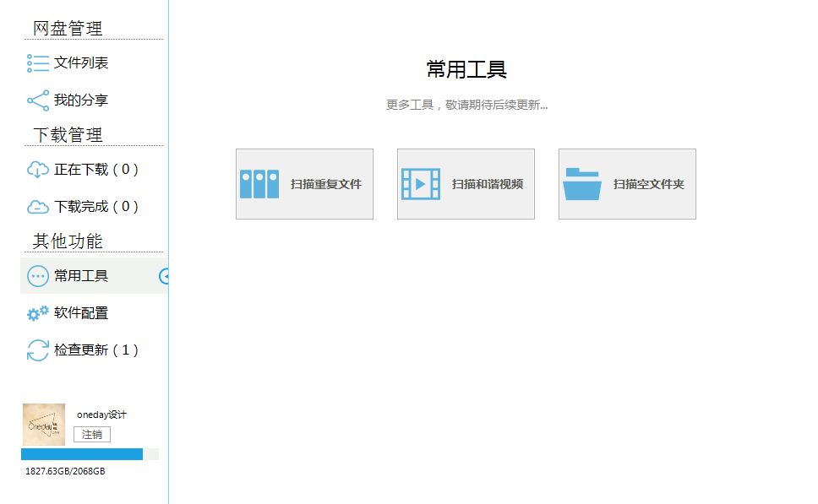Screen dimensions: 818x504
Task: Click the 下载管理 section header
Action: pos(68,135)
